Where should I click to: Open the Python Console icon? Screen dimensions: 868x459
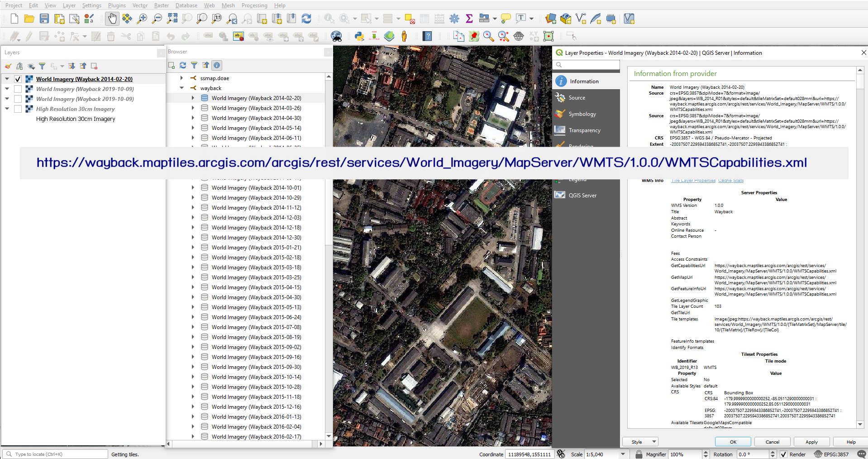(x=359, y=36)
